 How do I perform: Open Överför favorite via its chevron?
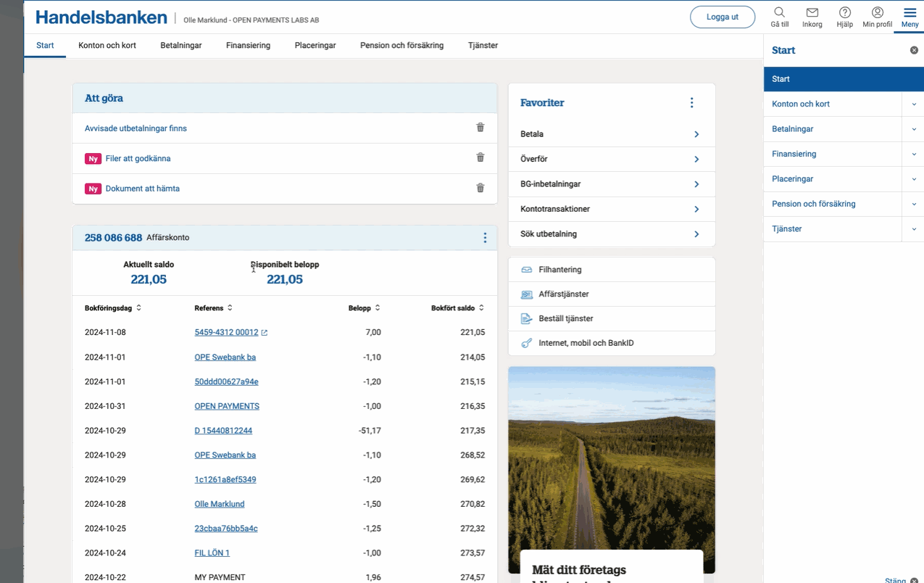[x=696, y=160]
